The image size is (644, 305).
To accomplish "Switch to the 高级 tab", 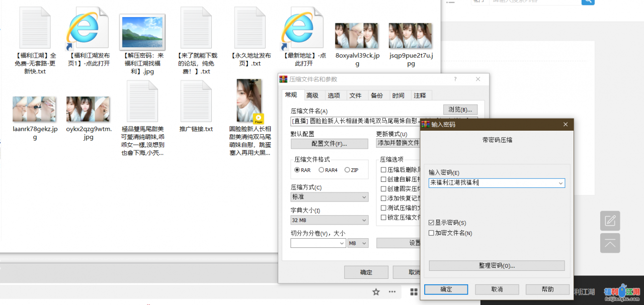I will [x=312, y=94].
